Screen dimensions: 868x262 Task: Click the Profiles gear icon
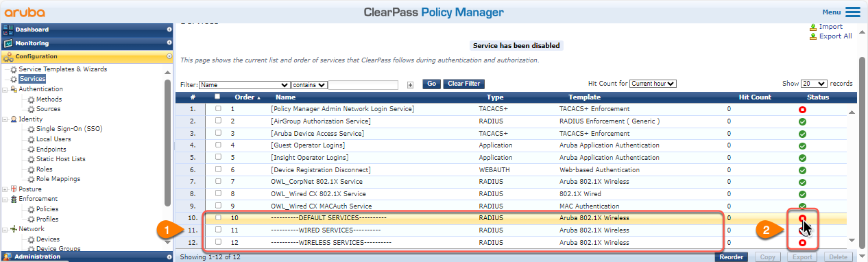[x=31, y=219]
